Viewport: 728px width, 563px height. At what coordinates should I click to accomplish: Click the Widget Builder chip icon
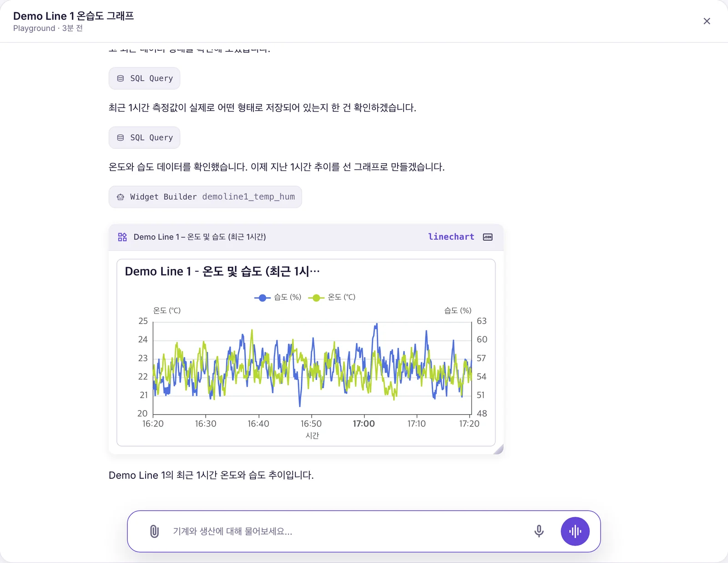coord(121,197)
